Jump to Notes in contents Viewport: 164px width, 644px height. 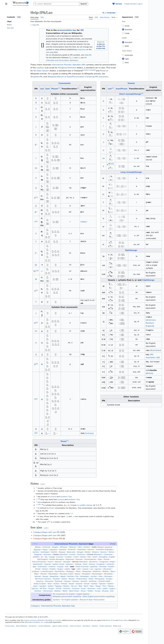click(x=9, y=25)
